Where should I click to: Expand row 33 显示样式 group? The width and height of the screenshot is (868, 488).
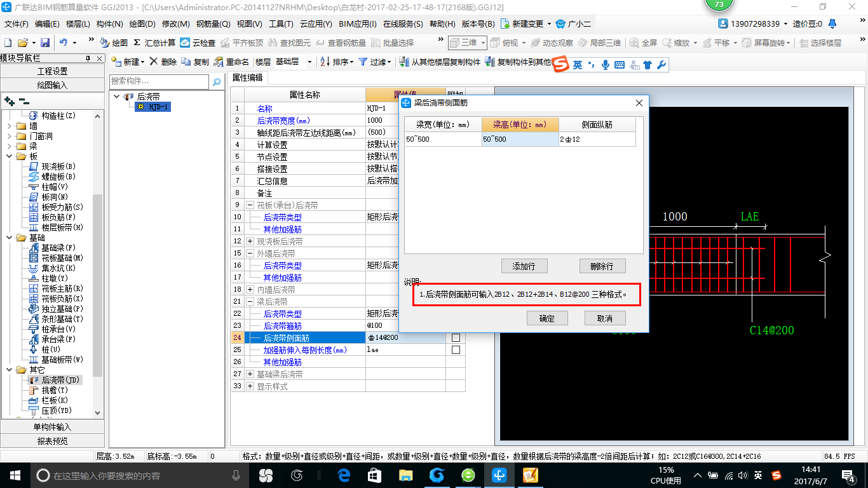[250, 386]
